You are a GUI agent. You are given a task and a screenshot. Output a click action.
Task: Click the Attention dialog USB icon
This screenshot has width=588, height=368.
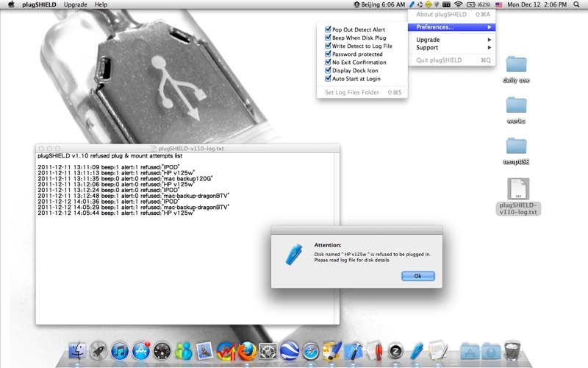pos(293,255)
